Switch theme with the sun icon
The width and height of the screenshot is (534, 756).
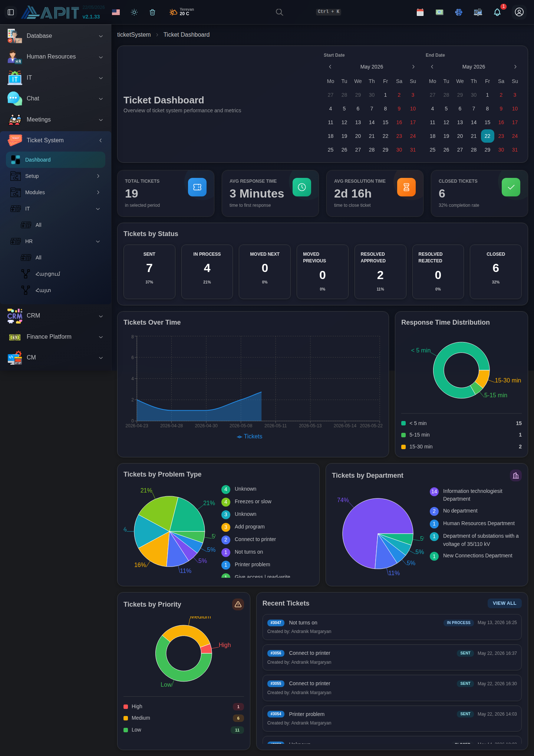(134, 12)
